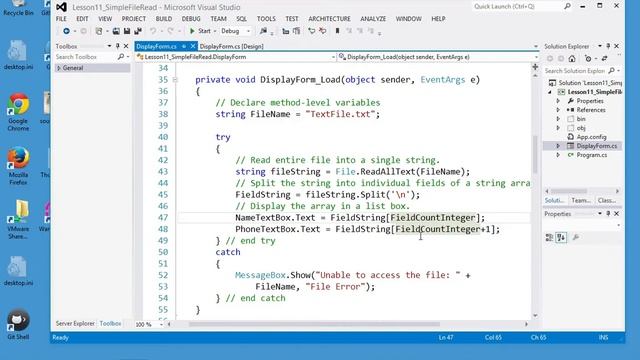Click the Save single-disk toolbar icon

(x=127, y=31)
